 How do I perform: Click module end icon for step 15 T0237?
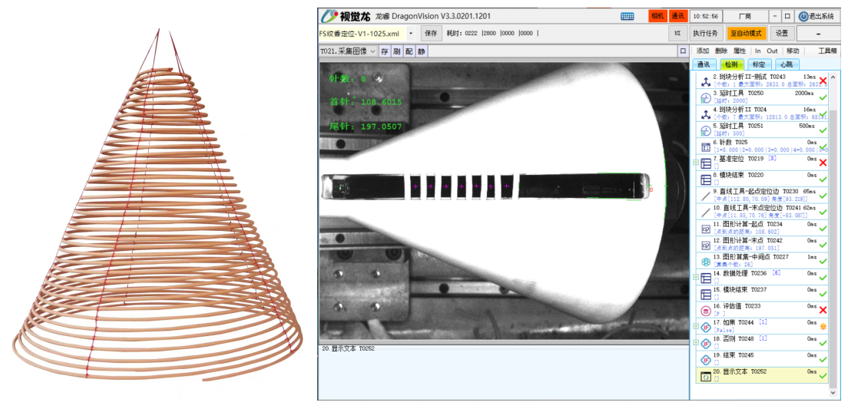click(x=706, y=294)
